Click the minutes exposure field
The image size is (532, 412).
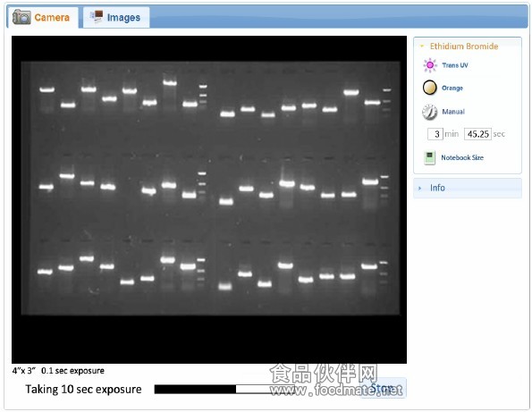(x=435, y=134)
